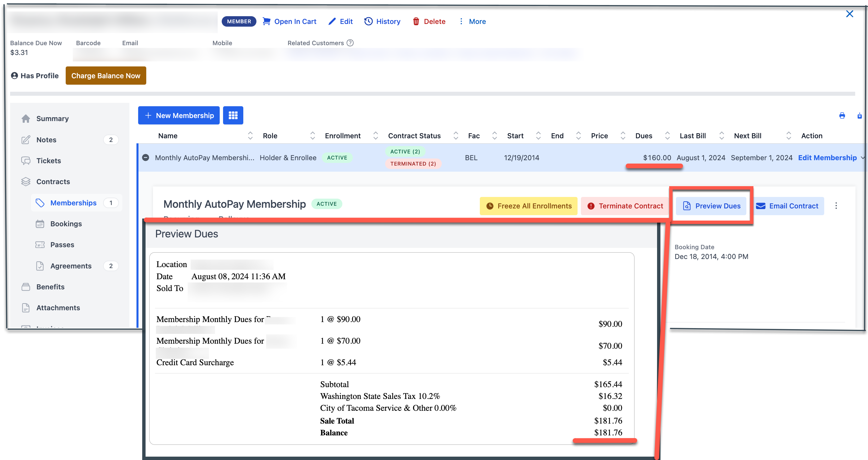
Task: Click the Charge Balance Now button
Action: click(x=106, y=76)
